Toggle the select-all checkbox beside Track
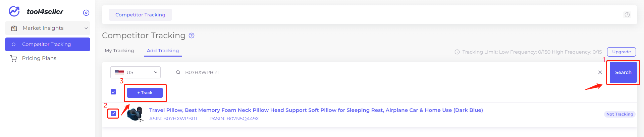The image size is (644, 137). [x=113, y=92]
